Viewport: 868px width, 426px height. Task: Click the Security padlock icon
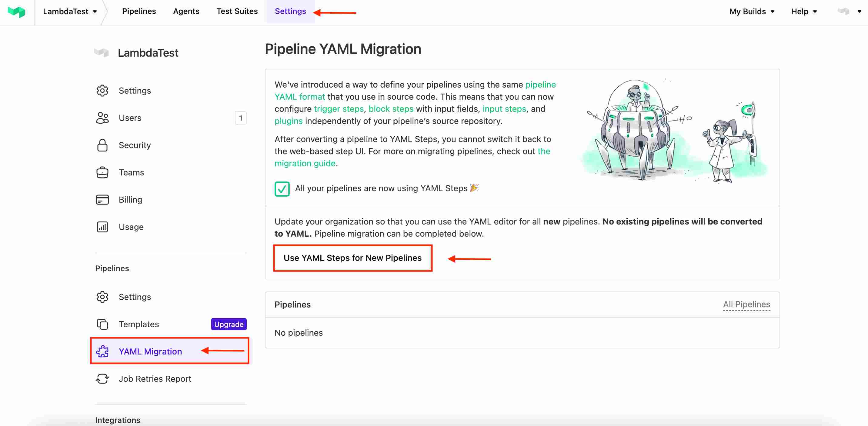coord(102,145)
